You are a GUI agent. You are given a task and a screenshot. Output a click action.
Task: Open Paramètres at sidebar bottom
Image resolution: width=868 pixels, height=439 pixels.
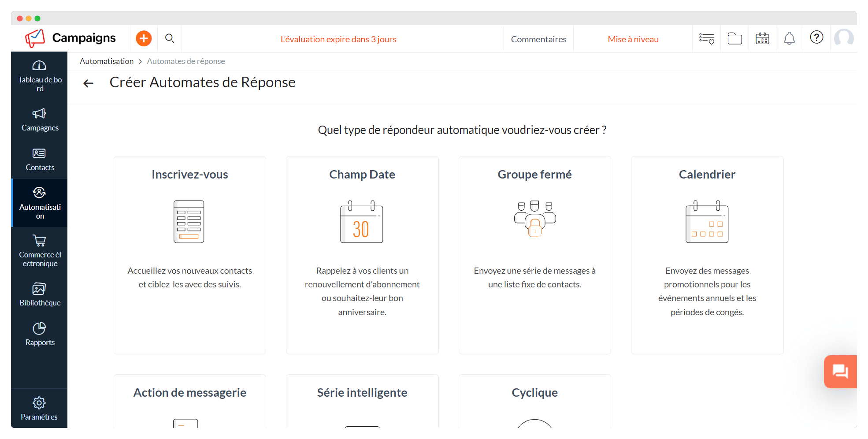click(39, 409)
